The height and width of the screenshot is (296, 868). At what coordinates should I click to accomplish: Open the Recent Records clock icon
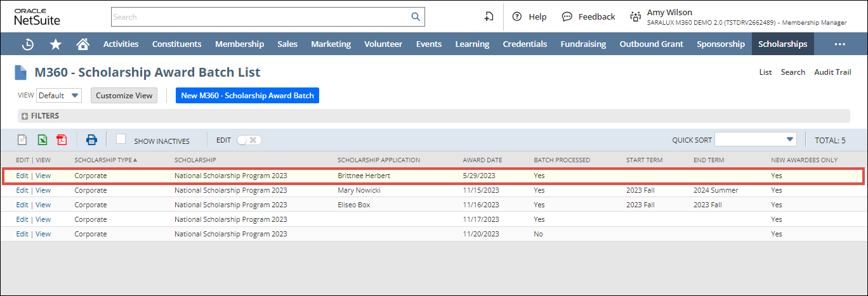pos(28,44)
